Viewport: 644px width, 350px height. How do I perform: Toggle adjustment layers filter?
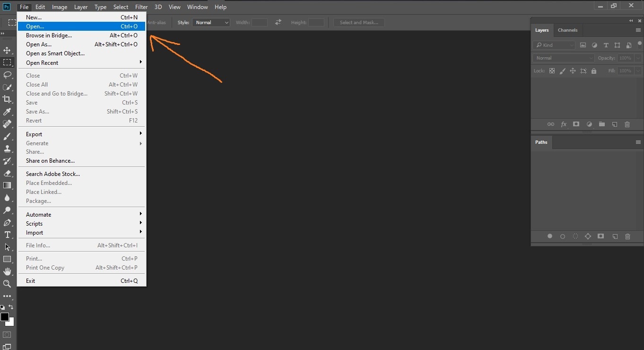(594, 45)
